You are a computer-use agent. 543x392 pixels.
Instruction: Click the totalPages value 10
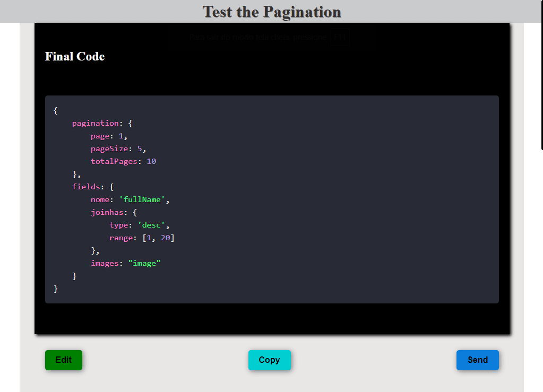click(x=151, y=162)
